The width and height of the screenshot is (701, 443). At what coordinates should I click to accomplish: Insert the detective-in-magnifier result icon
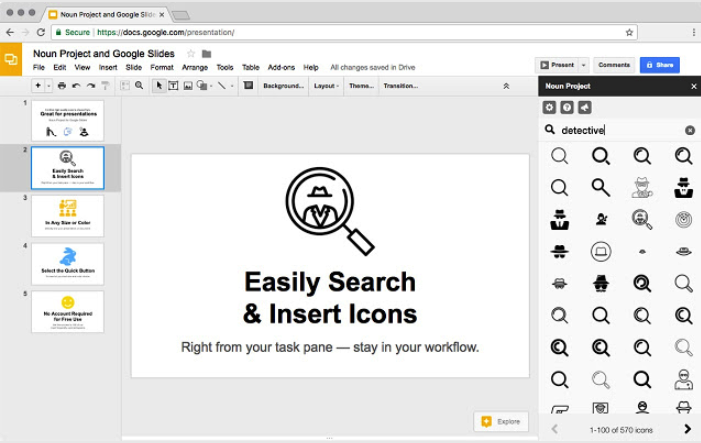pyautogui.click(x=642, y=219)
